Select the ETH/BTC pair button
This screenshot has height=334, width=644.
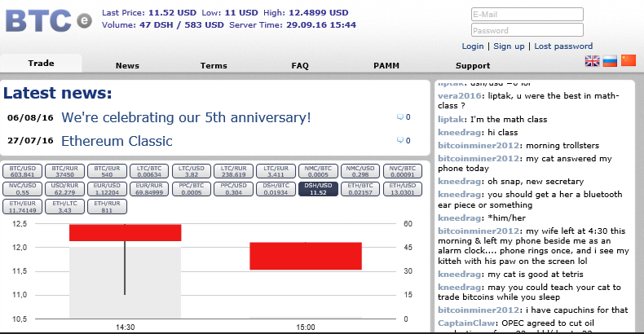click(x=360, y=189)
